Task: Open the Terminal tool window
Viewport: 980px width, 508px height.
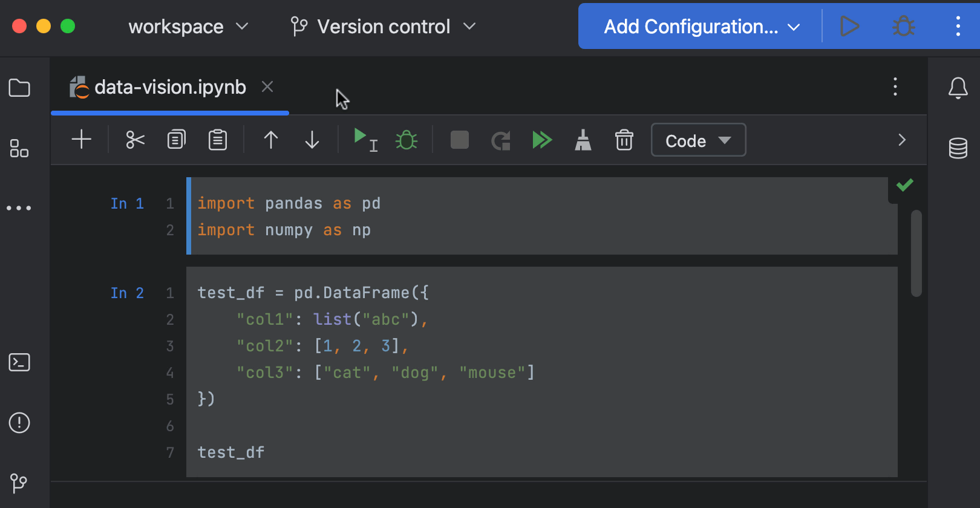Action: [x=19, y=362]
